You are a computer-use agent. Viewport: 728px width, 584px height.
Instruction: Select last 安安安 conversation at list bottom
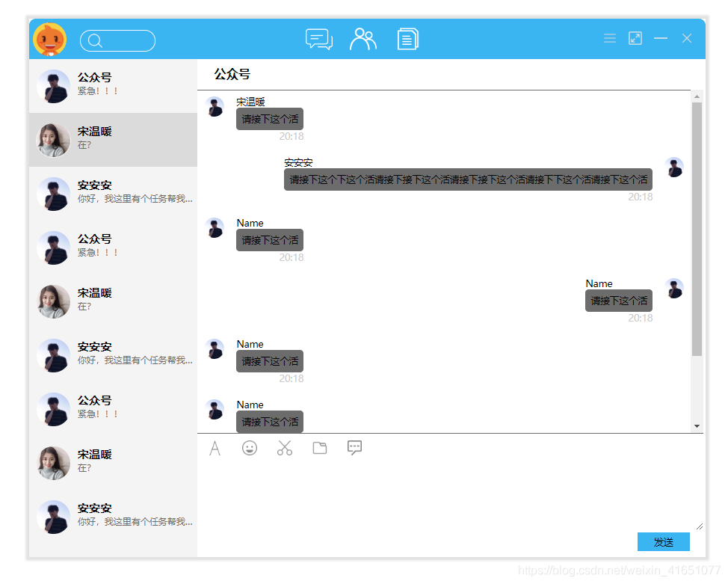[113, 517]
